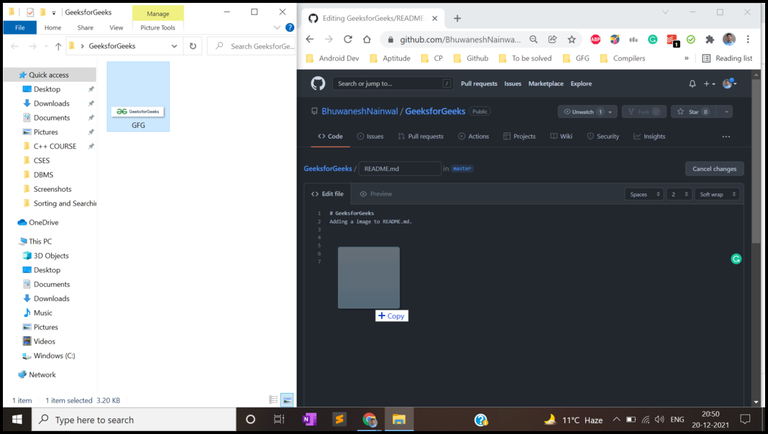
Task: Bookmark this page with star icon
Action: [x=572, y=39]
